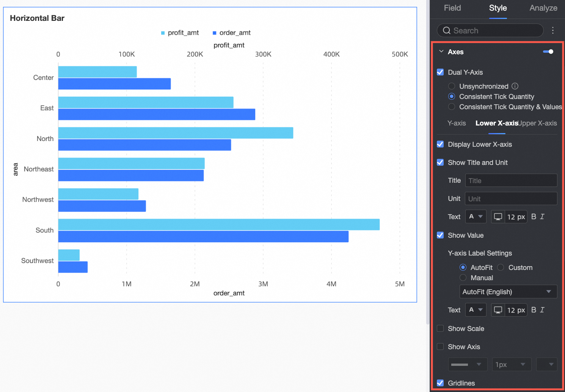The height and width of the screenshot is (392, 565).
Task: Toggle italic for the title text
Action: click(x=542, y=216)
